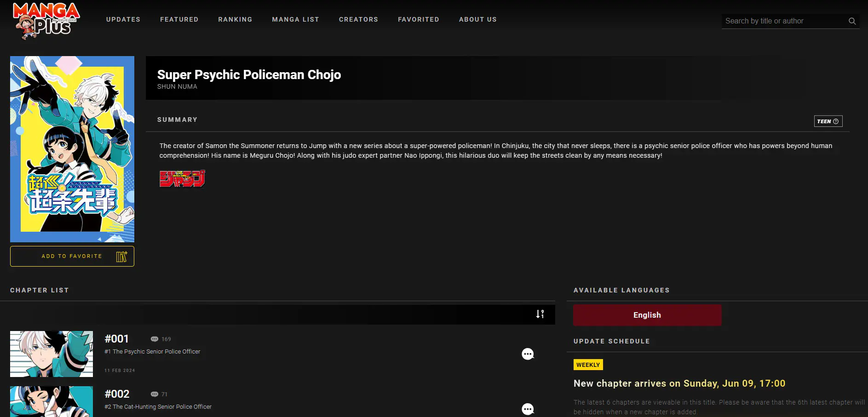Screen dimensions: 868x417
Task: Open the About Us page
Action: 478,19
